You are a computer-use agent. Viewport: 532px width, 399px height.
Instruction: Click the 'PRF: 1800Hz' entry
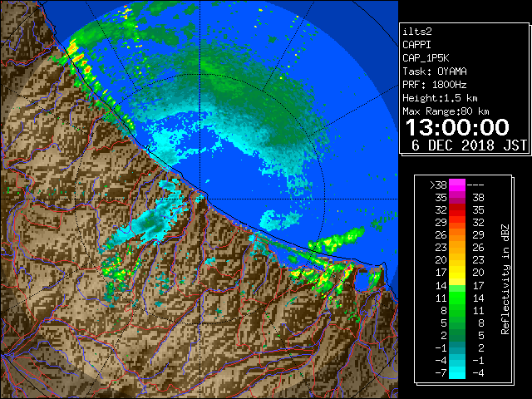coord(435,85)
